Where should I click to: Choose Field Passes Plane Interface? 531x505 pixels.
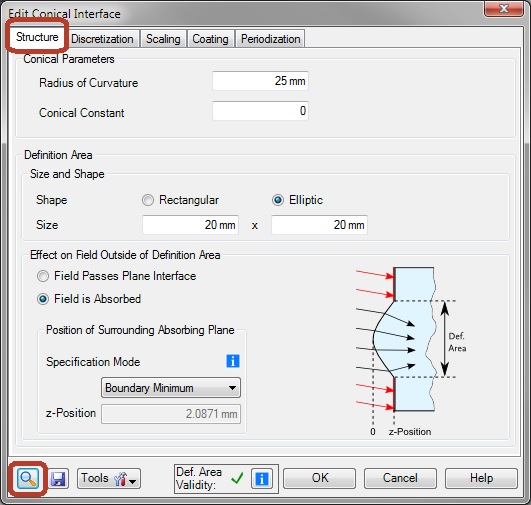[43, 276]
